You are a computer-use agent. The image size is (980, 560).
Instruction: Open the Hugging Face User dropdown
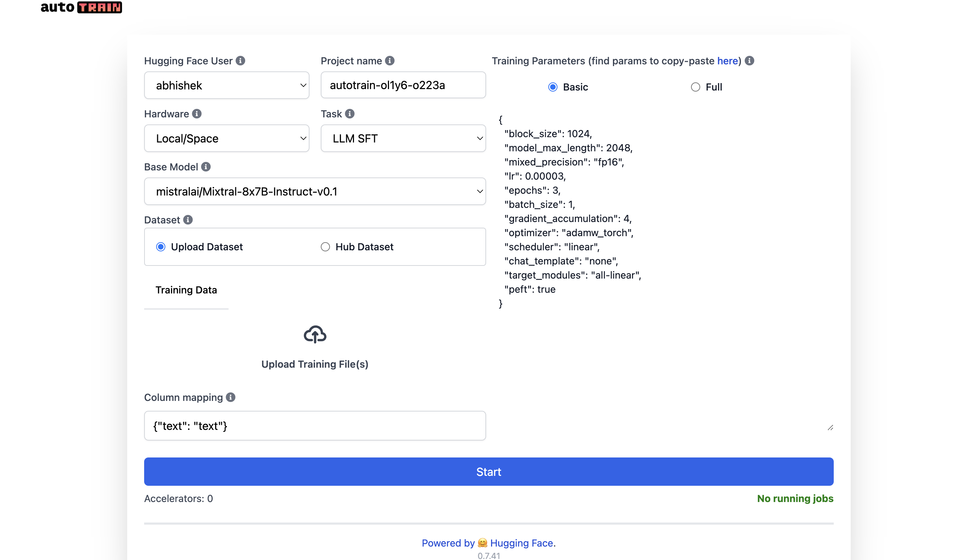226,86
